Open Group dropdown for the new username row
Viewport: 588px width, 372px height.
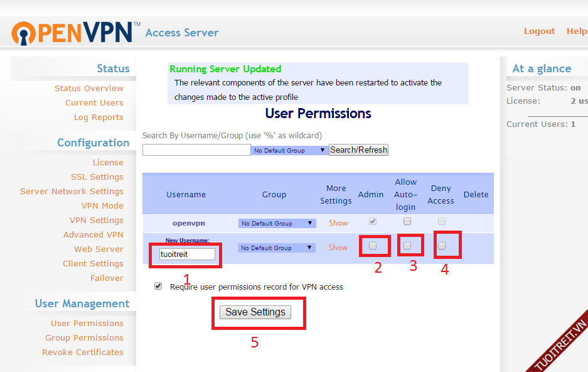coord(277,248)
